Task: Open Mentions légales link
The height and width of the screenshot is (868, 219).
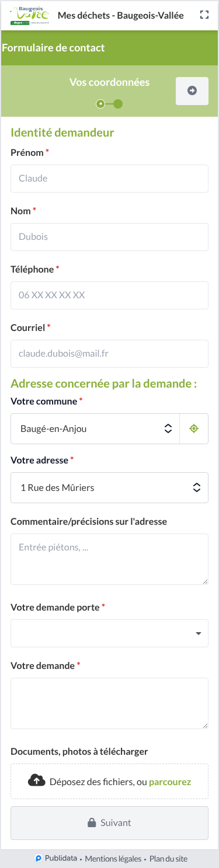Action: coord(113,859)
